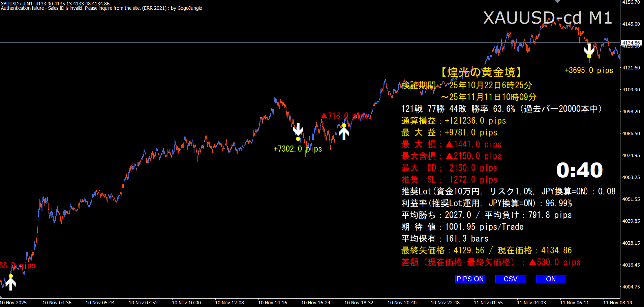Click the 4134.86 current price tag
The width and height of the screenshot is (644, 307).
pos(631,43)
